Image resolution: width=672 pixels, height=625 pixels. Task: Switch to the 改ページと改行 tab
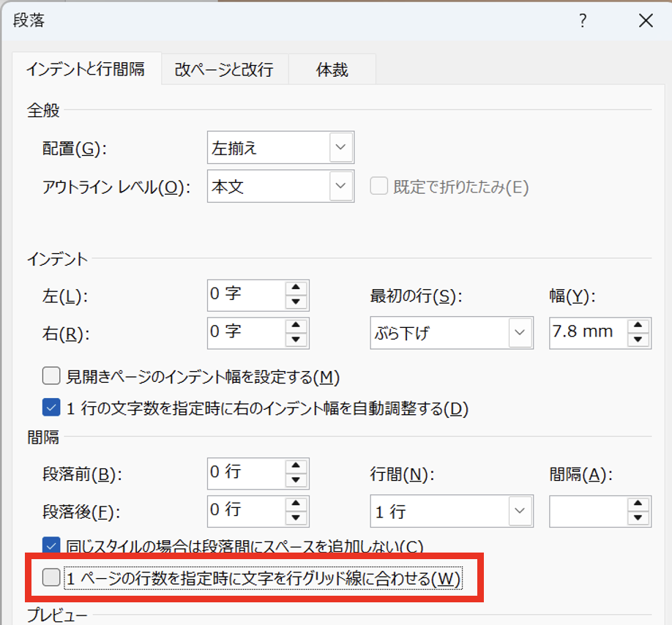click(x=224, y=70)
